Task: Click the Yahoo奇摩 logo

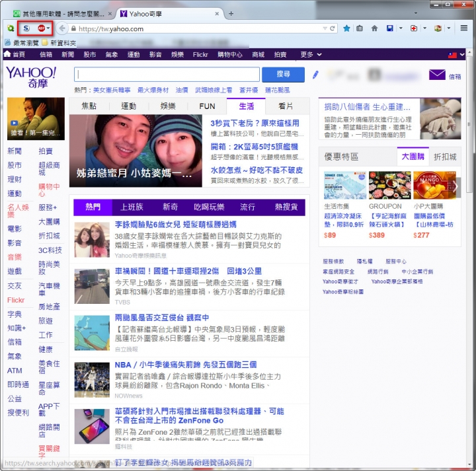Action: pos(31,77)
